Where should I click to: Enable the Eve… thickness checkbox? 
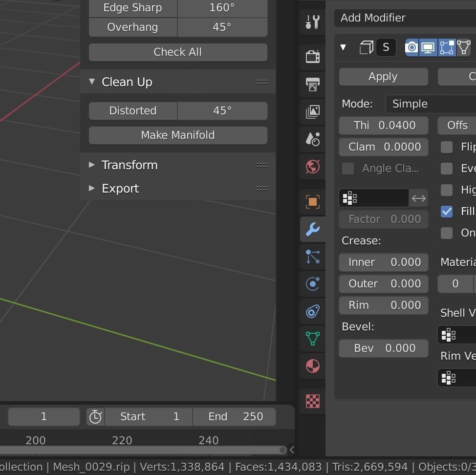click(447, 169)
